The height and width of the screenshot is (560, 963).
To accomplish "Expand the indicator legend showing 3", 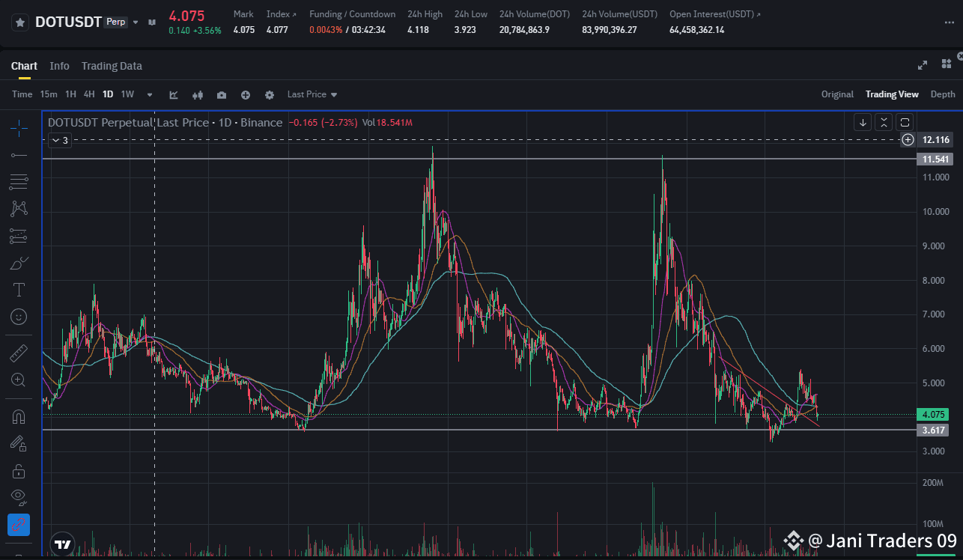I will coord(59,140).
